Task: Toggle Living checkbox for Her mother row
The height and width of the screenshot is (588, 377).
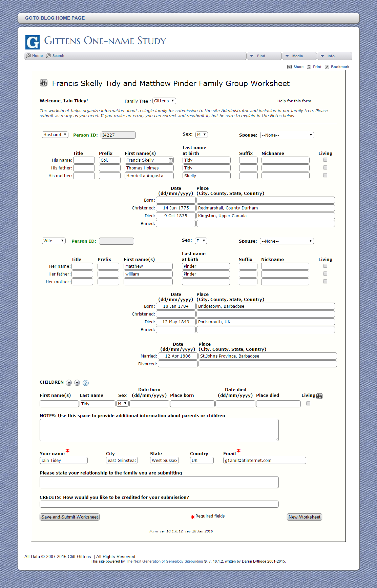Action: tap(325, 281)
